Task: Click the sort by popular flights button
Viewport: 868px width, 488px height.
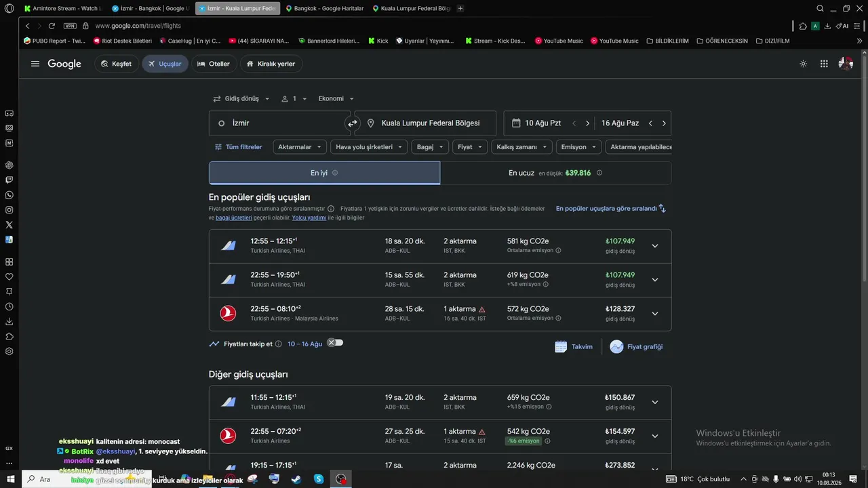Action: point(611,209)
